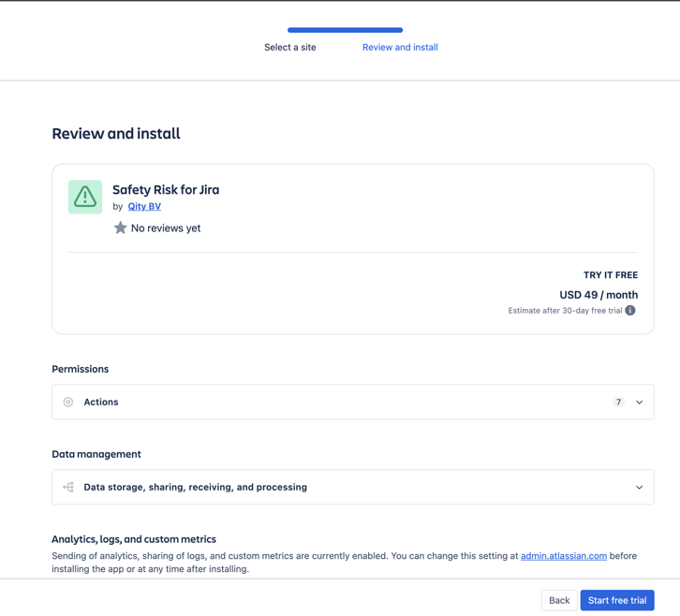The width and height of the screenshot is (680, 616).
Task: Expand Data storage, sharing, receiving chevron
Action: (x=639, y=487)
